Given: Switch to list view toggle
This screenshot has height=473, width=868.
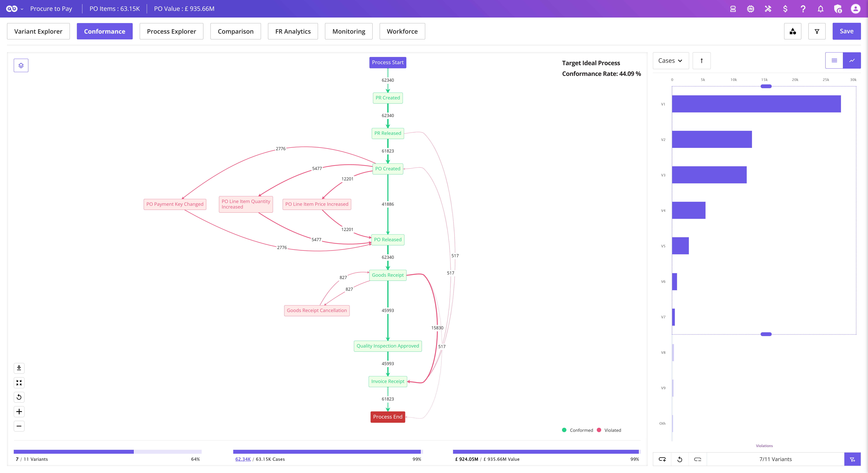Looking at the screenshot, I should pos(834,61).
